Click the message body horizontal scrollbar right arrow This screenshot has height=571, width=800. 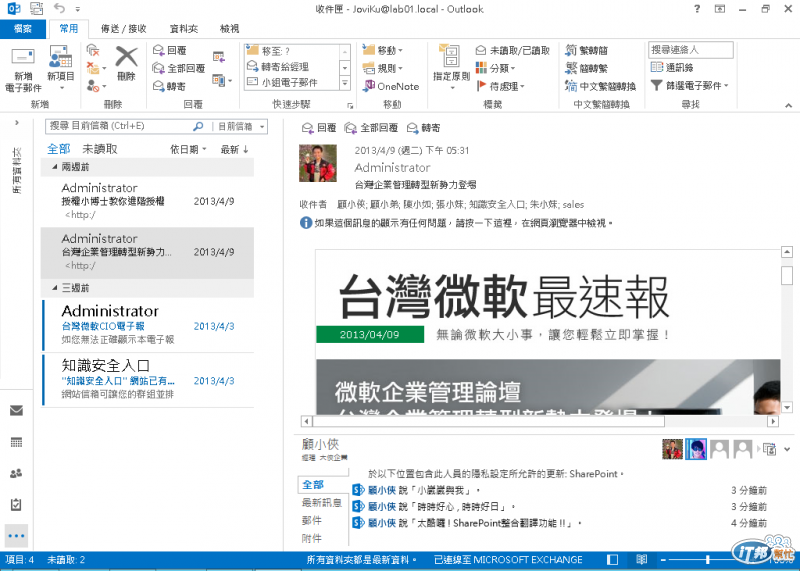click(773, 421)
